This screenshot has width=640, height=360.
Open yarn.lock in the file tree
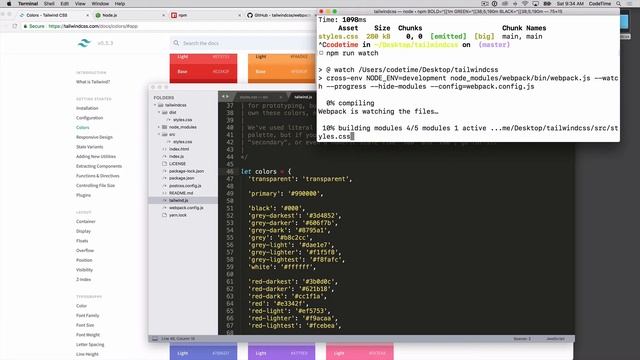(x=178, y=215)
